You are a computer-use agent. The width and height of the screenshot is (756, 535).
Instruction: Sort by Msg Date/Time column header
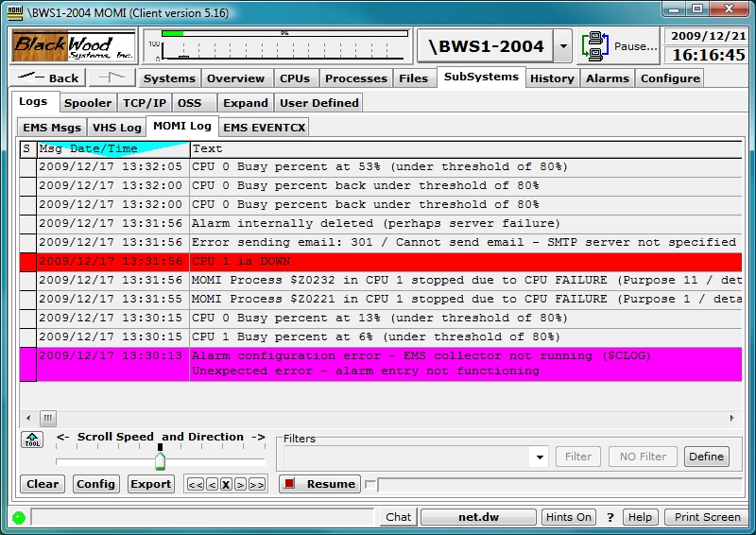pos(112,148)
